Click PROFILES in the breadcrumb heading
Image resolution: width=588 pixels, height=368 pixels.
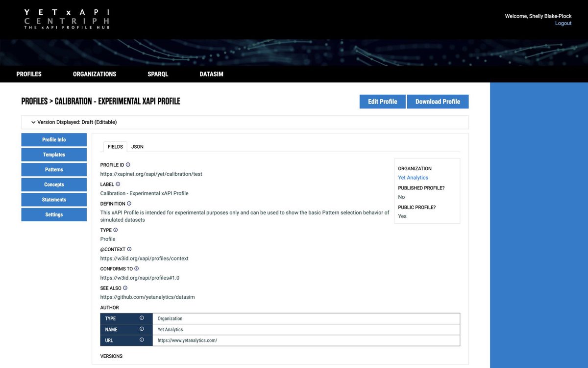point(34,102)
